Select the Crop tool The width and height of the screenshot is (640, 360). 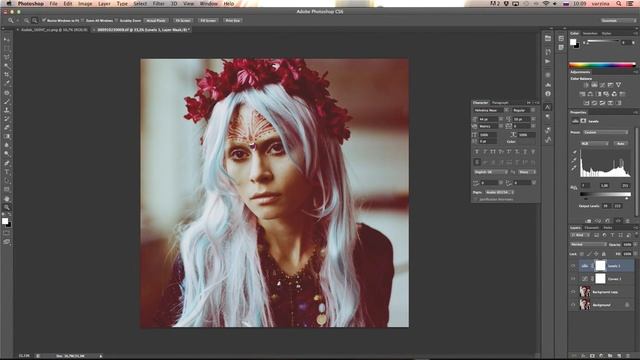point(7,75)
